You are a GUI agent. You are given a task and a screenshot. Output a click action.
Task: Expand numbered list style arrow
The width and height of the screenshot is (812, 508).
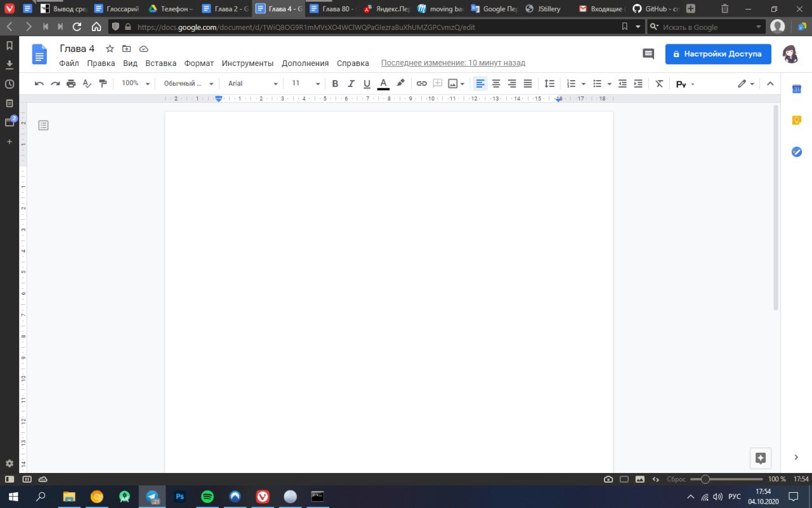(x=584, y=84)
